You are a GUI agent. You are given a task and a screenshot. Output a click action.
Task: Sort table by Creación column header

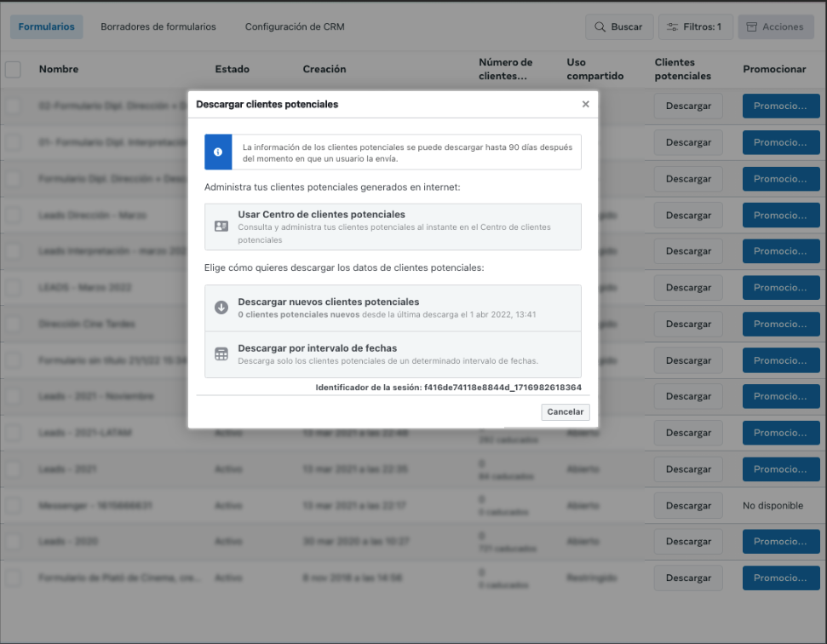click(324, 69)
